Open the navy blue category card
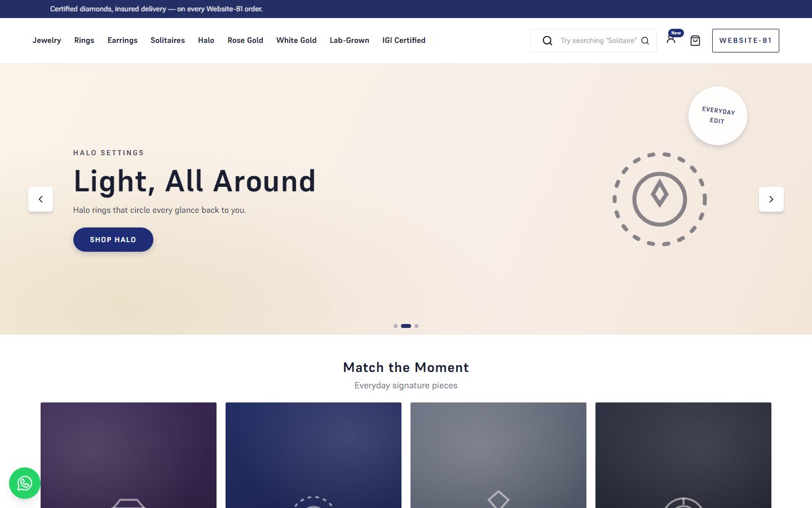This screenshot has height=508, width=812. click(314, 455)
